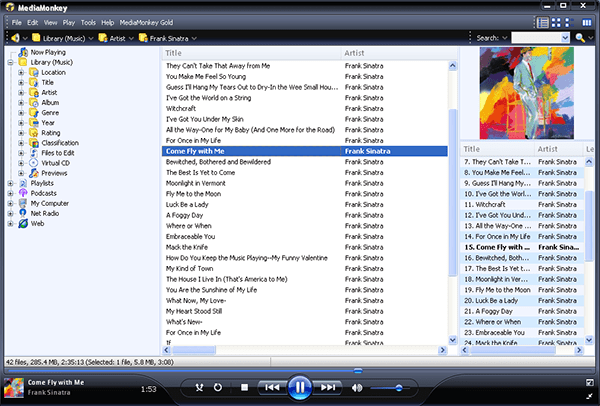Click the Web globe icon in tree
600x406 pixels.
click(23, 223)
